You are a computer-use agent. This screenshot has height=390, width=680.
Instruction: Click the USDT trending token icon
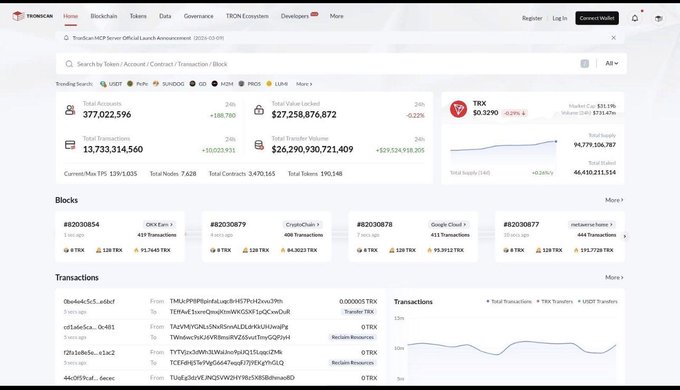103,84
